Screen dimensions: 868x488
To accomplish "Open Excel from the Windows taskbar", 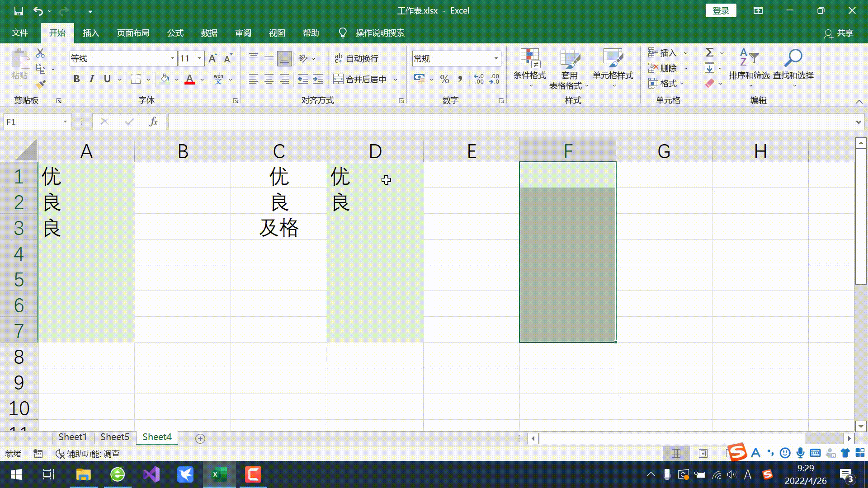I will point(219,474).
